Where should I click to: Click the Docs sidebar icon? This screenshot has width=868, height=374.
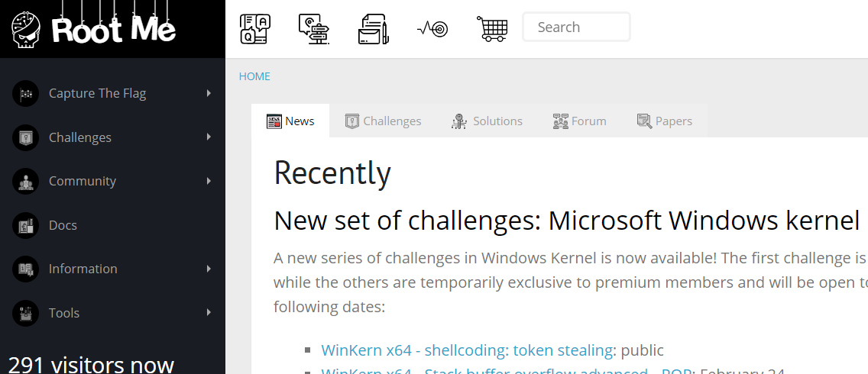coord(25,226)
